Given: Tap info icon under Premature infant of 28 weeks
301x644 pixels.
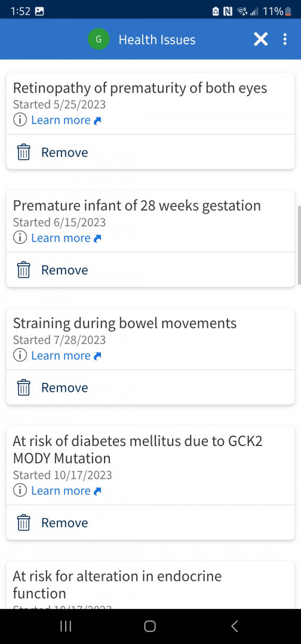Looking at the screenshot, I should 20,238.
